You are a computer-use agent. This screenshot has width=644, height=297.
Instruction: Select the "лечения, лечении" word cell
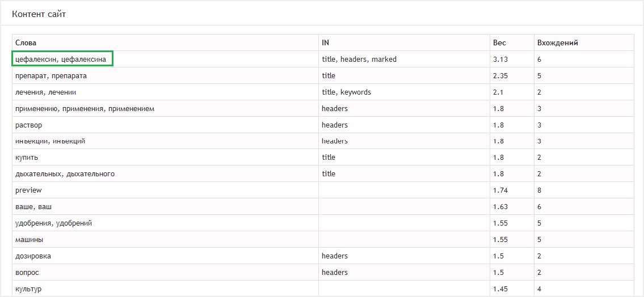(x=46, y=92)
